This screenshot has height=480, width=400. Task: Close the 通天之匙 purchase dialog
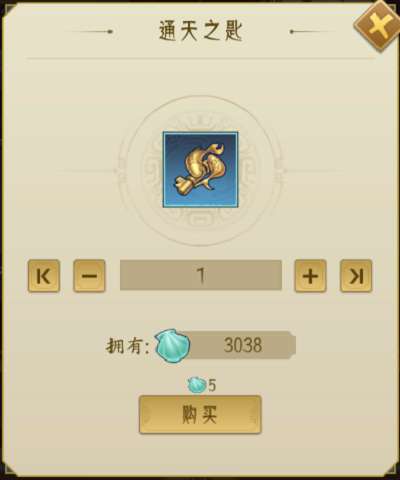click(x=378, y=27)
